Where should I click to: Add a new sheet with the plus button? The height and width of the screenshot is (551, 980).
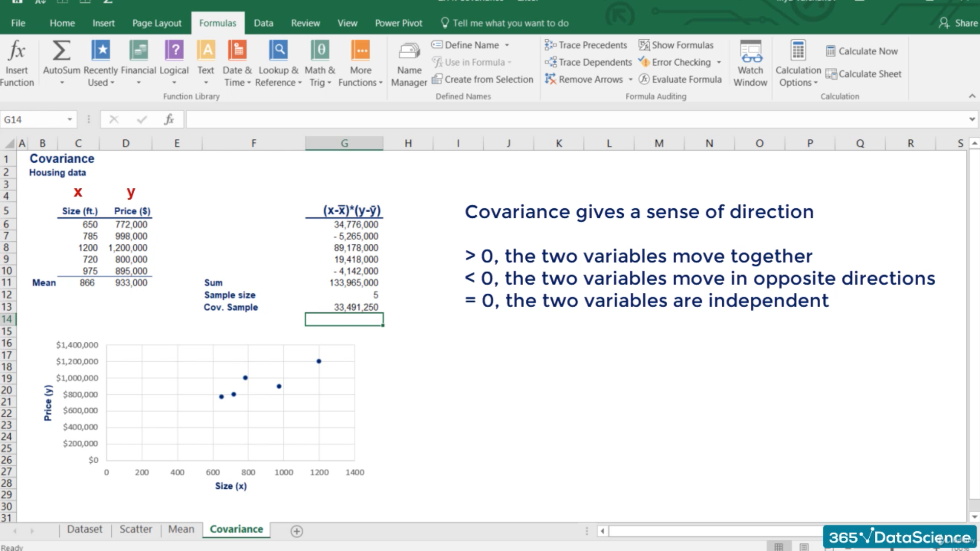[x=297, y=531]
